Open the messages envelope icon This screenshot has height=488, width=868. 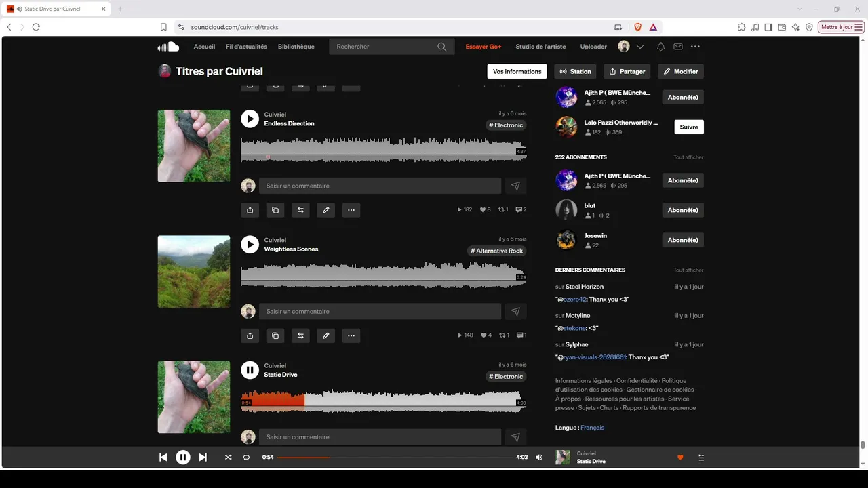click(x=678, y=47)
